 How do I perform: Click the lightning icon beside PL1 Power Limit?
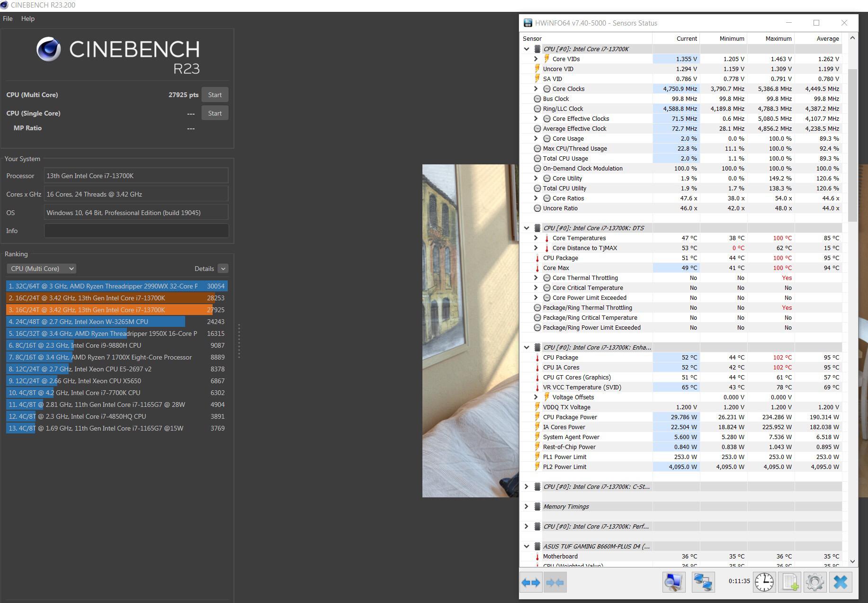(x=537, y=457)
